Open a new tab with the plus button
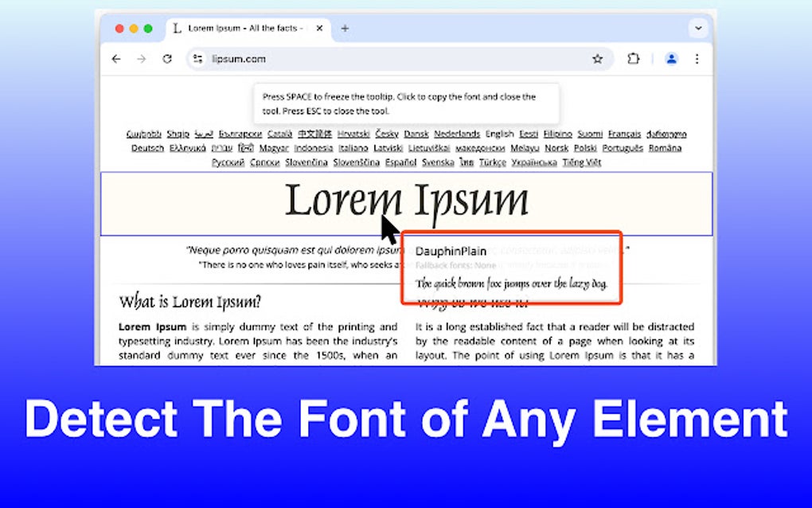Image resolution: width=812 pixels, height=508 pixels. [345, 27]
